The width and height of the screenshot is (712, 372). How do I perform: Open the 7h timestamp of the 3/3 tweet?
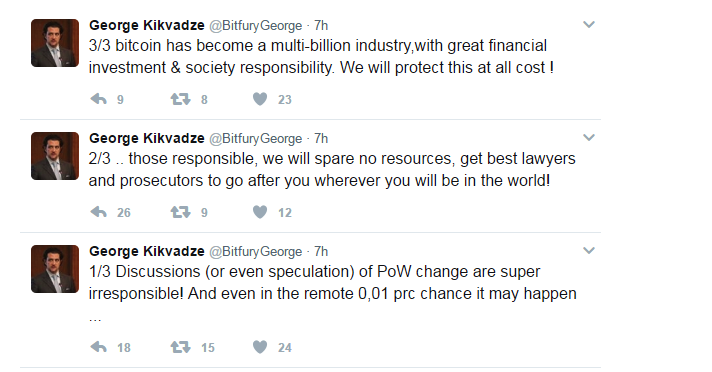[x=321, y=25]
